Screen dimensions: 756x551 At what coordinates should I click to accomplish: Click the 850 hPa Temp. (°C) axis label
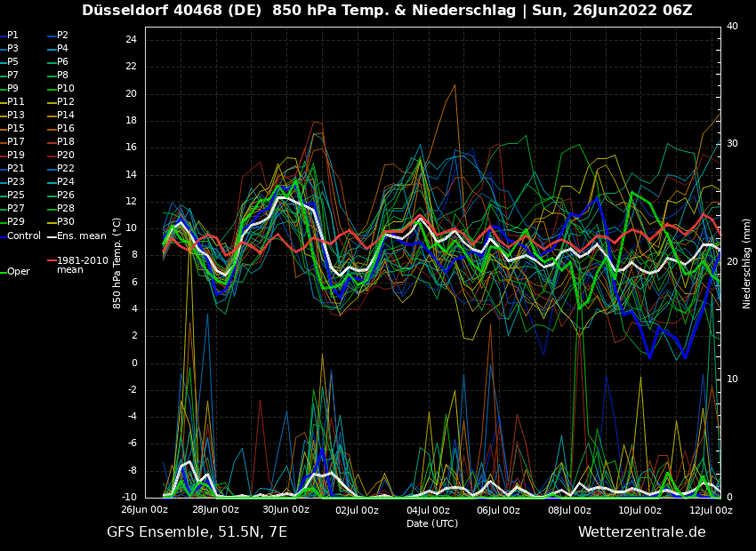coord(117,263)
